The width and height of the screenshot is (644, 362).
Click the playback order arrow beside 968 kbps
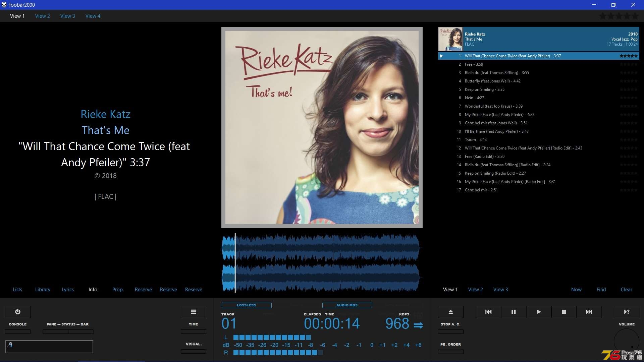pyautogui.click(x=418, y=325)
